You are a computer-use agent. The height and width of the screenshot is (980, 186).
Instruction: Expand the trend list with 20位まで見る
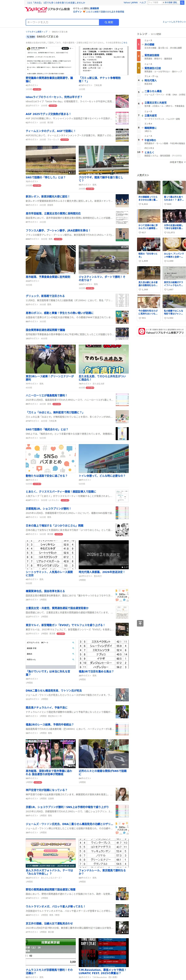[178, 162]
